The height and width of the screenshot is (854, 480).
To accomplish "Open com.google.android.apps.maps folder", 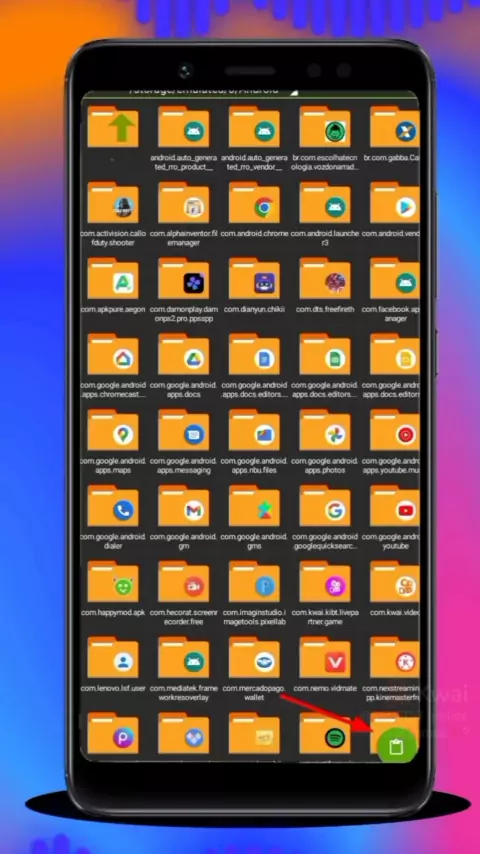I will (x=113, y=430).
